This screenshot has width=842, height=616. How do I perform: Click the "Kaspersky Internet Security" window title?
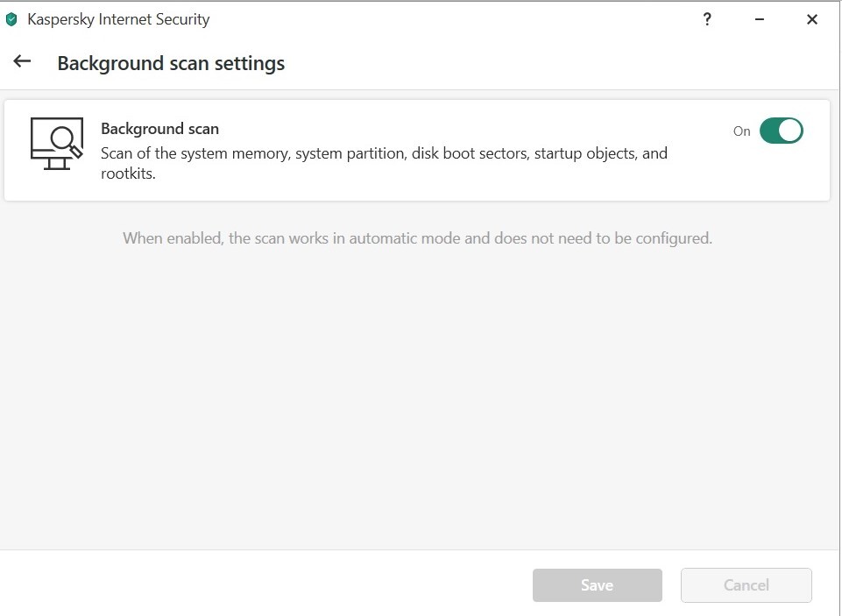coord(118,19)
